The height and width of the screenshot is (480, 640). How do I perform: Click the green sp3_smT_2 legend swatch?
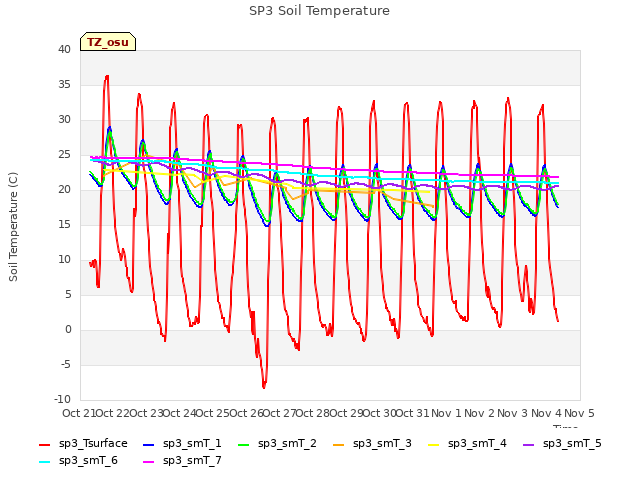pyautogui.click(x=243, y=444)
